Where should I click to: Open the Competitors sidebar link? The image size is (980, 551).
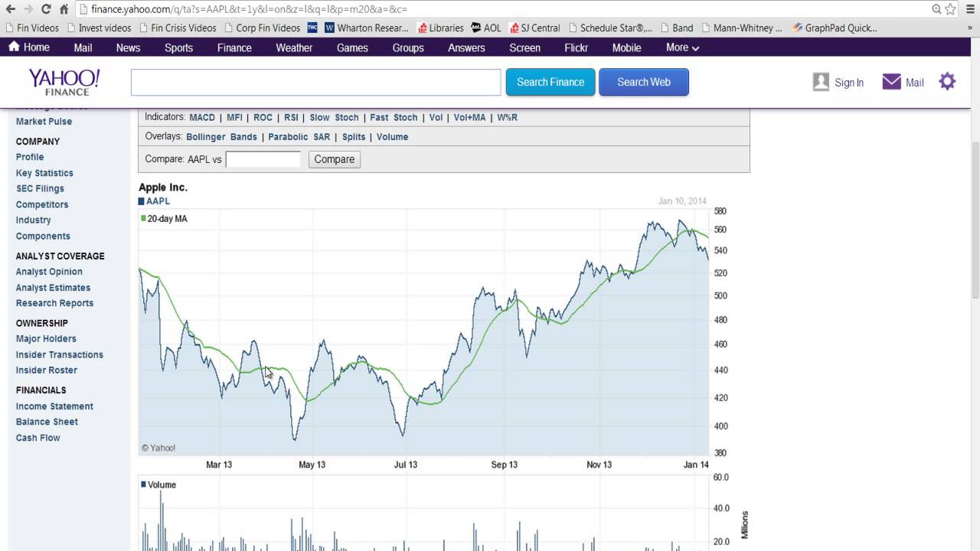42,204
